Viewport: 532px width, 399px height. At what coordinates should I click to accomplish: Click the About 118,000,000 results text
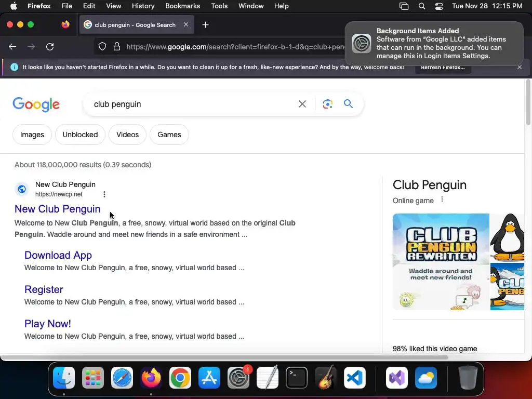(x=83, y=165)
